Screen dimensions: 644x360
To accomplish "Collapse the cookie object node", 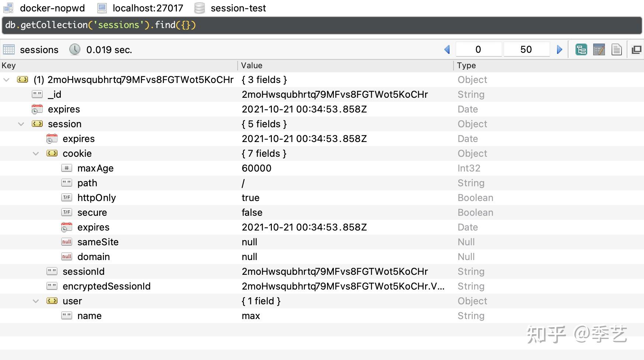I will pos(36,153).
